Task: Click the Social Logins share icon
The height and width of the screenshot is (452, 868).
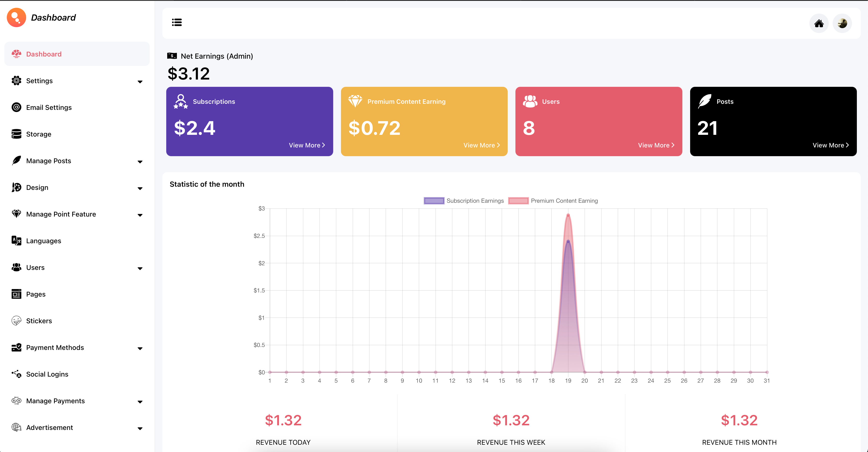Action: (16, 374)
